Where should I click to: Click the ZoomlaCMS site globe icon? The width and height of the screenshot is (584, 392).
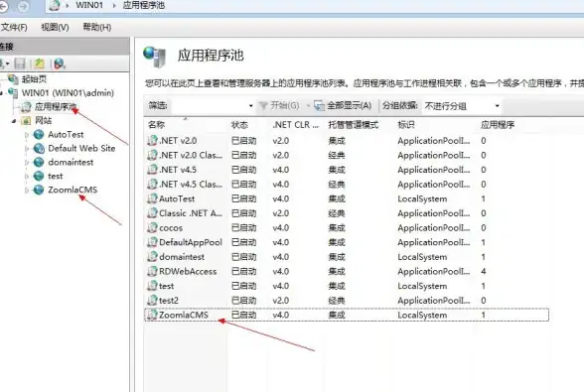tap(39, 190)
